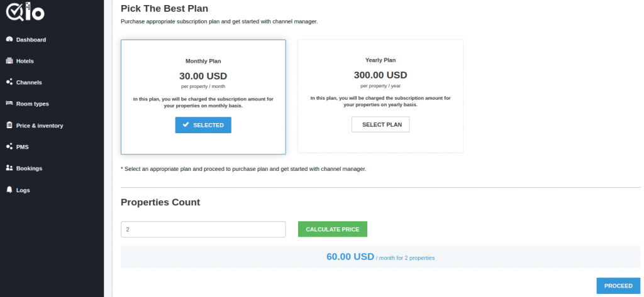Toggle the Monthly Plan SELECTED button

(203, 125)
